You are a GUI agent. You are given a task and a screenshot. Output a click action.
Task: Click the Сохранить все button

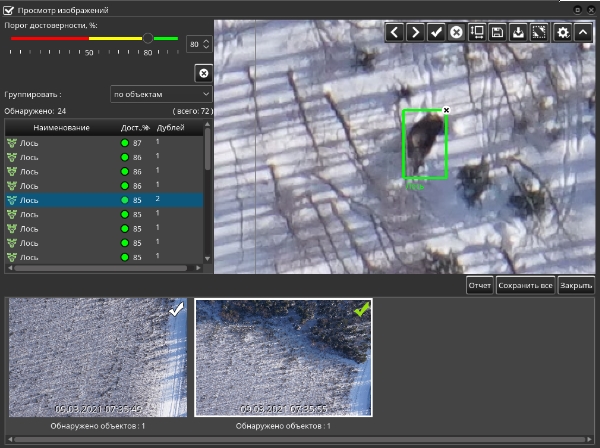tap(525, 285)
